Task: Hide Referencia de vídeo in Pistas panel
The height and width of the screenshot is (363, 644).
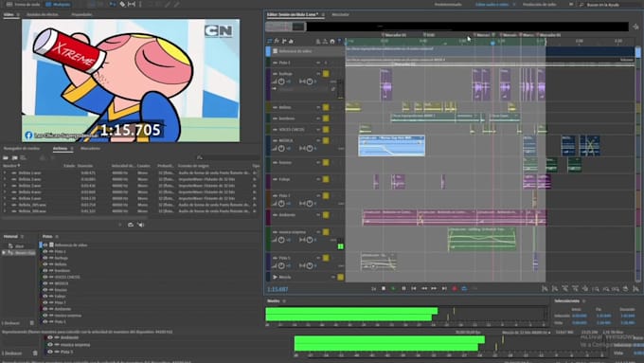Action: pyautogui.click(x=45, y=245)
